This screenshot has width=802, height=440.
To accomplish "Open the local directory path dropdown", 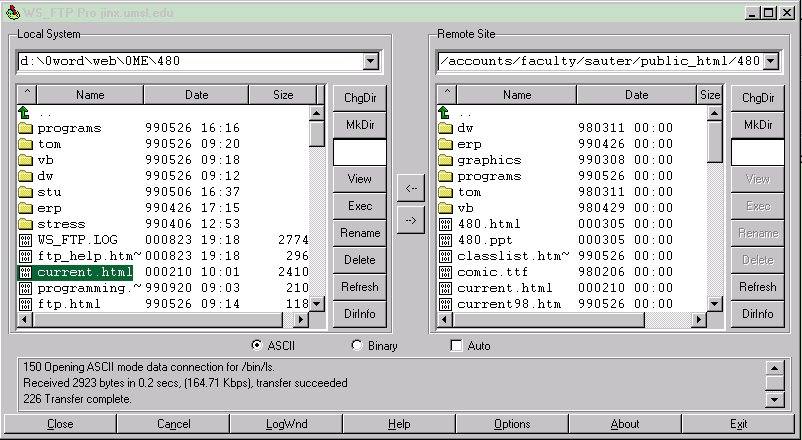I will (371, 62).
